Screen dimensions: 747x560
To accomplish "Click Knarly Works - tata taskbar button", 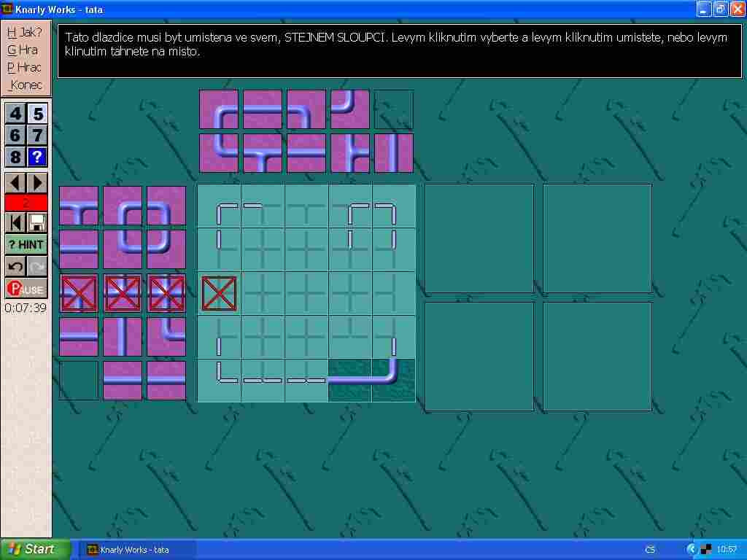I will [136, 550].
